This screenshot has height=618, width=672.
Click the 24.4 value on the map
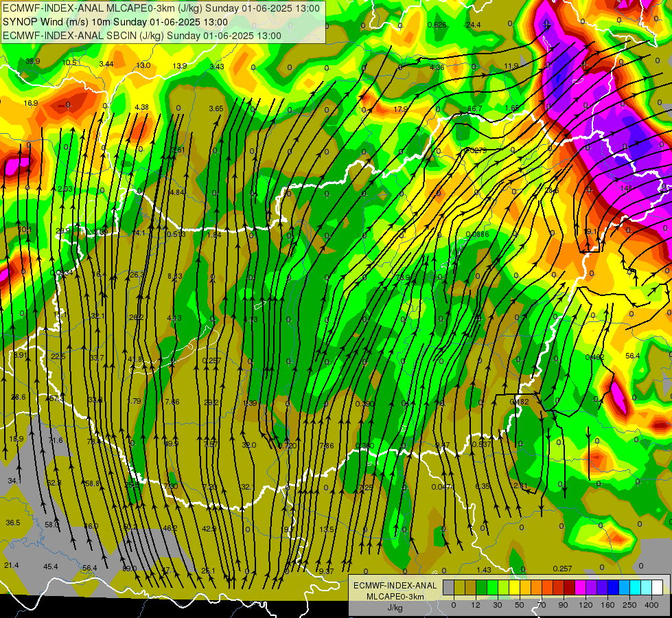pos(473,25)
